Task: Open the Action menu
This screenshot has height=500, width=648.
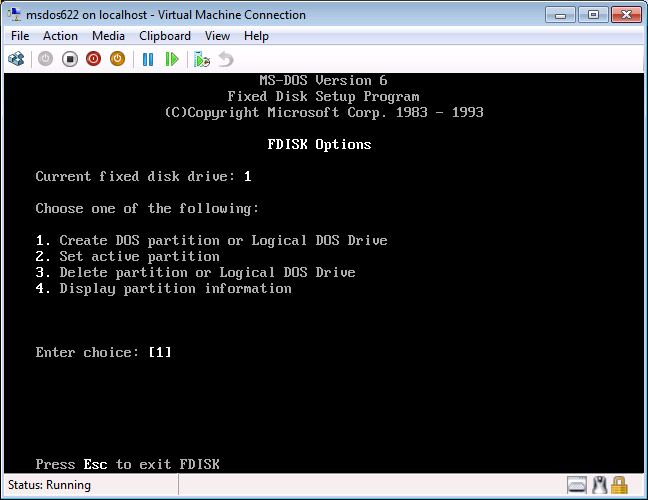Action: coord(60,36)
